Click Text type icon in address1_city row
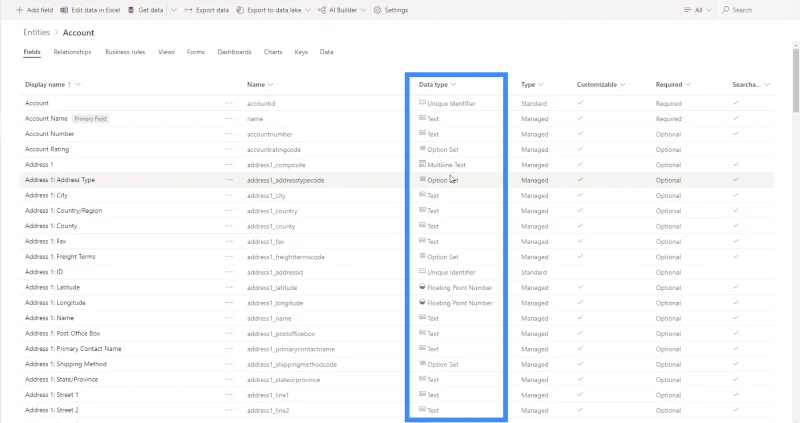Image resolution: width=800 pixels, height=423 pixels. tap(422, 194)
